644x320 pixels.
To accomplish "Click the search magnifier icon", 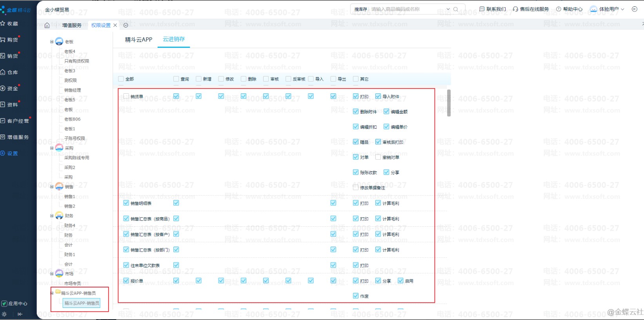I will pos(456,9).
